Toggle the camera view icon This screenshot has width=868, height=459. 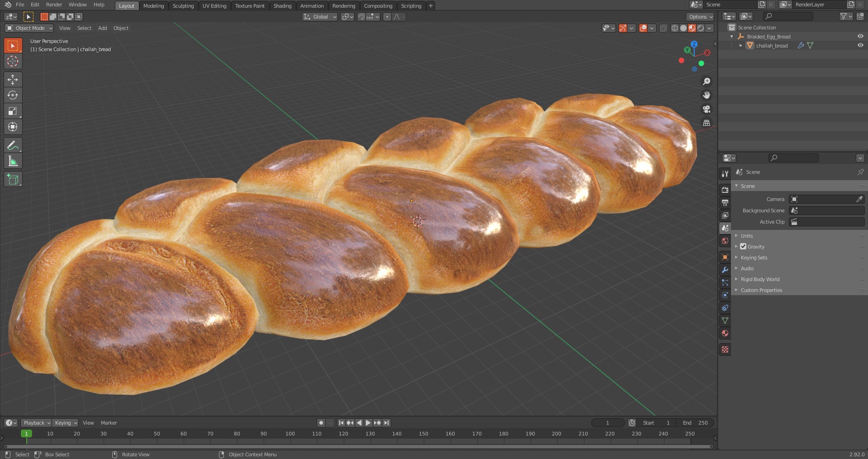click(x=706, y=109)
